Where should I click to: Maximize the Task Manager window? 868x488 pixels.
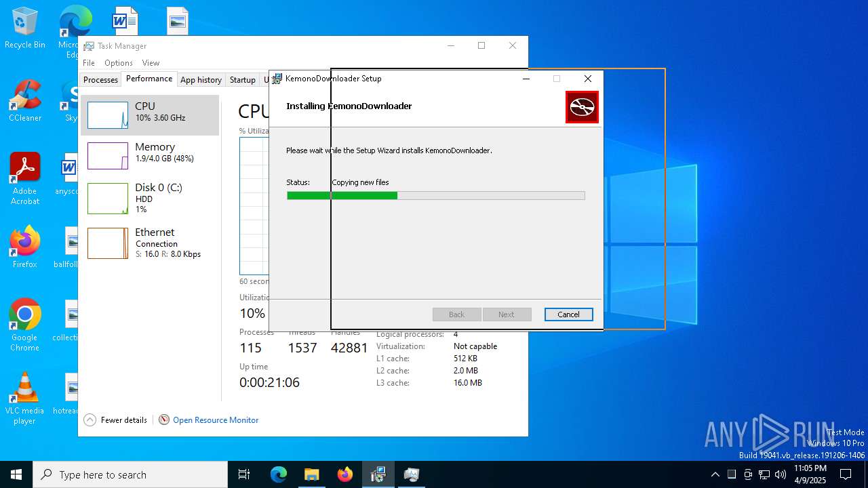[x=481, y=45]
